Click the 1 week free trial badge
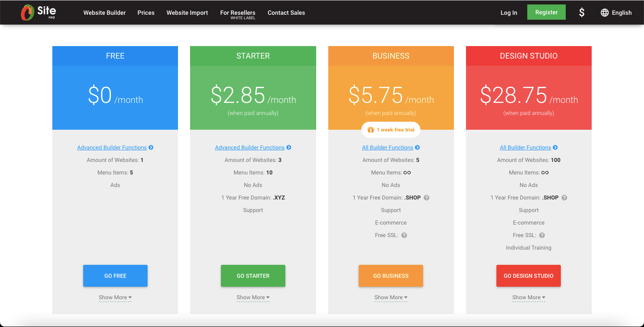 (x=391, y=130)
